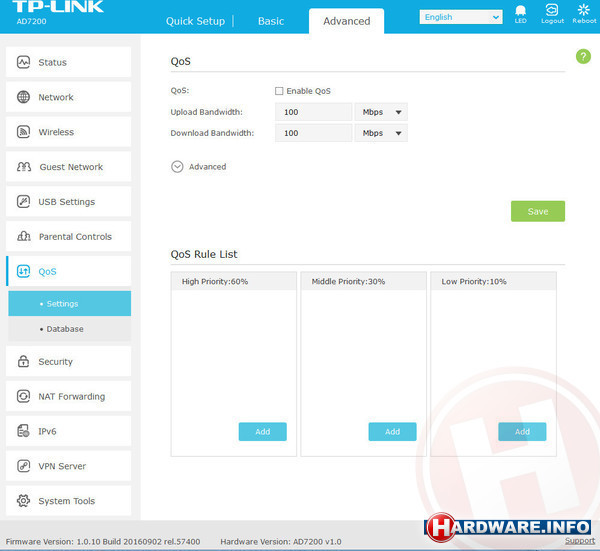The image size is (600, 551).
Task: Open the English language dropdown
Action: click(x=461, y=17)
